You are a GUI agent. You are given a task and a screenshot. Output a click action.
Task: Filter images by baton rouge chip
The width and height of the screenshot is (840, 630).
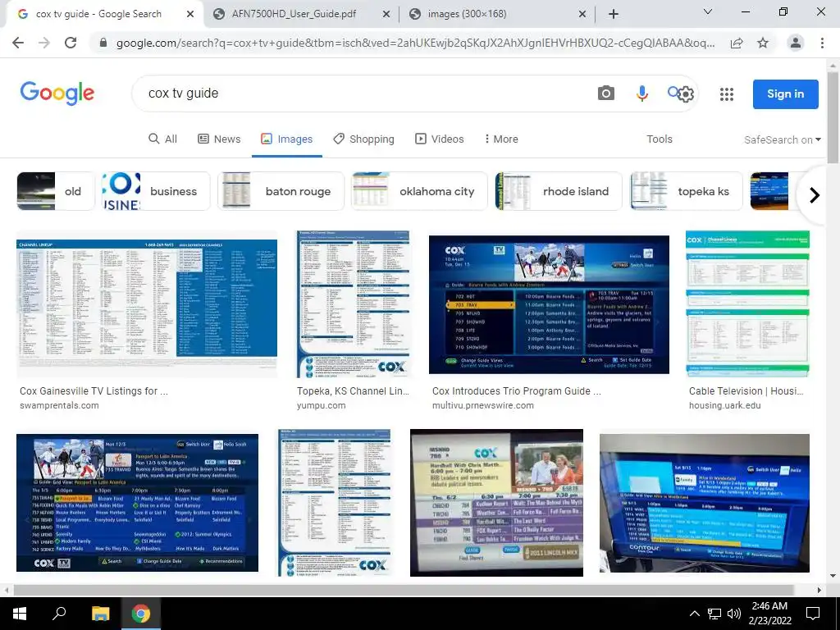(281, 191)
